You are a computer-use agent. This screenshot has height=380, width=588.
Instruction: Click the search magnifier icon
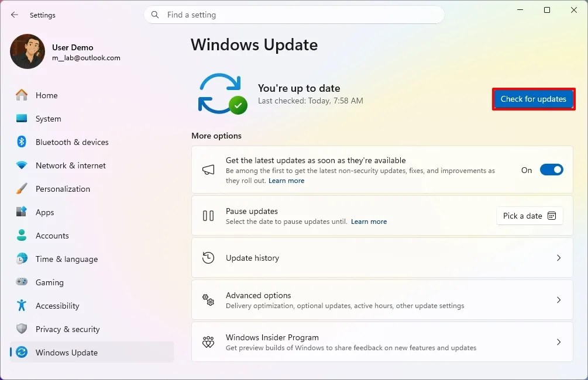pyautogui.click(x=155, y=15)
